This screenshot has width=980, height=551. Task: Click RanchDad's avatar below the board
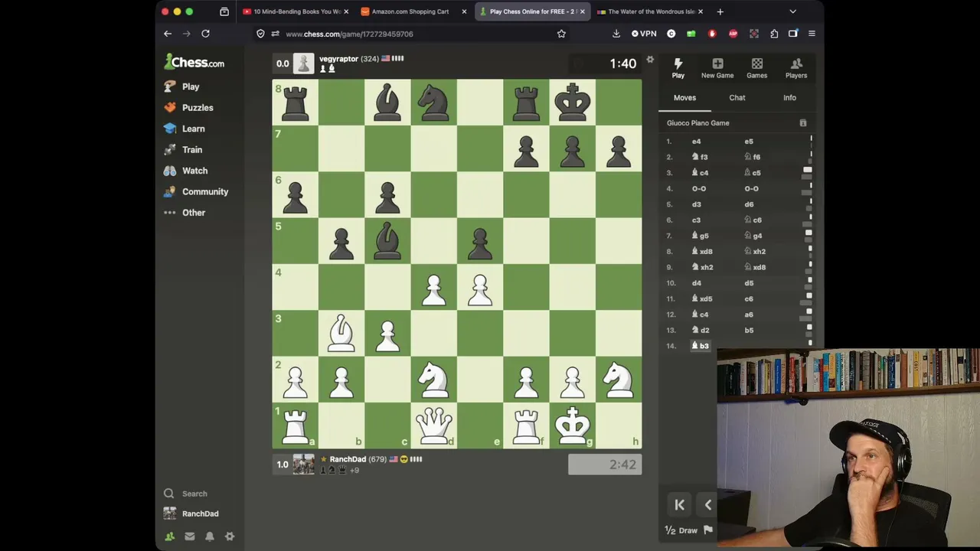tap(304, 465)
